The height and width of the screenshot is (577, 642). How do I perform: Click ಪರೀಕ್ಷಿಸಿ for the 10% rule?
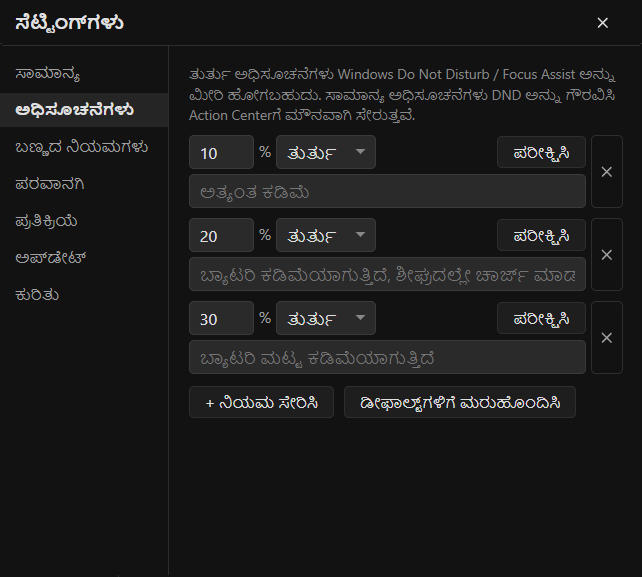click(x=541, y=152)
